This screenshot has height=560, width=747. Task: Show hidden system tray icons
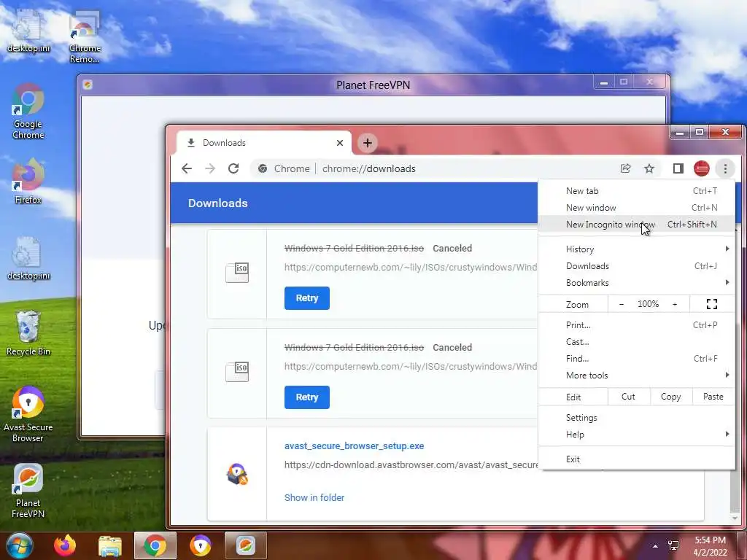(655, 546)
